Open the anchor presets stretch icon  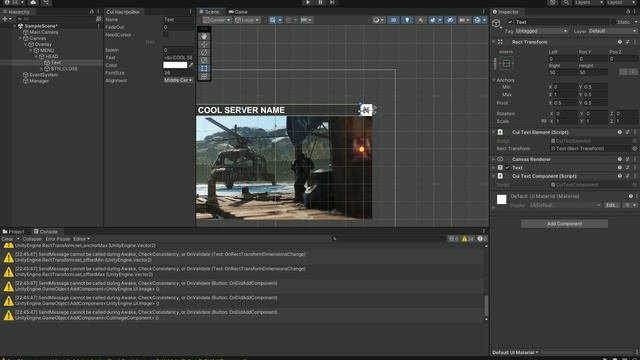507,63
